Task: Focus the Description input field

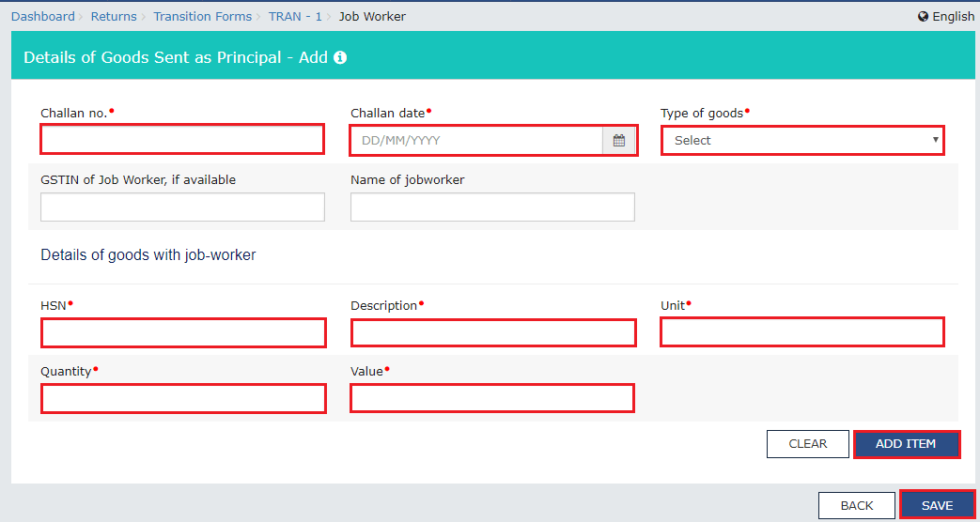Action: [x=493, y=333]
